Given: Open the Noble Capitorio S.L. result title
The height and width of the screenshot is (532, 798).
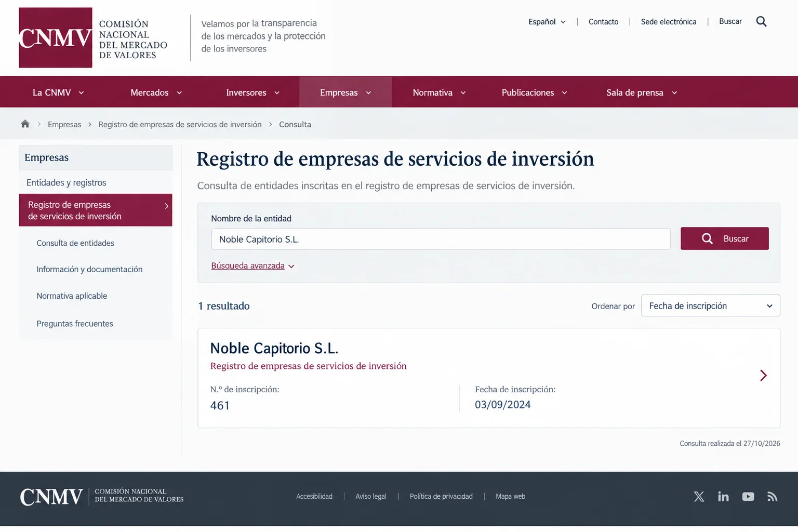Looking at the screenshot, I should (274, 348).
